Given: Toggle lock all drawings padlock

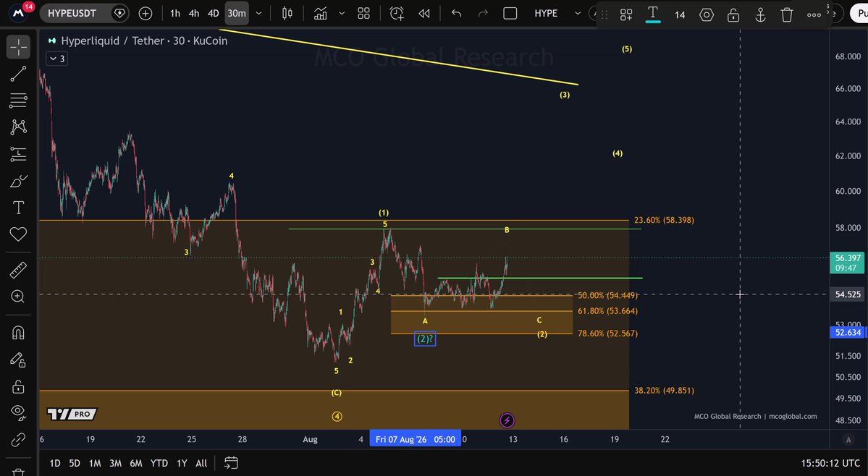Looking at the screenshot, I should click(x=18, y=386).
